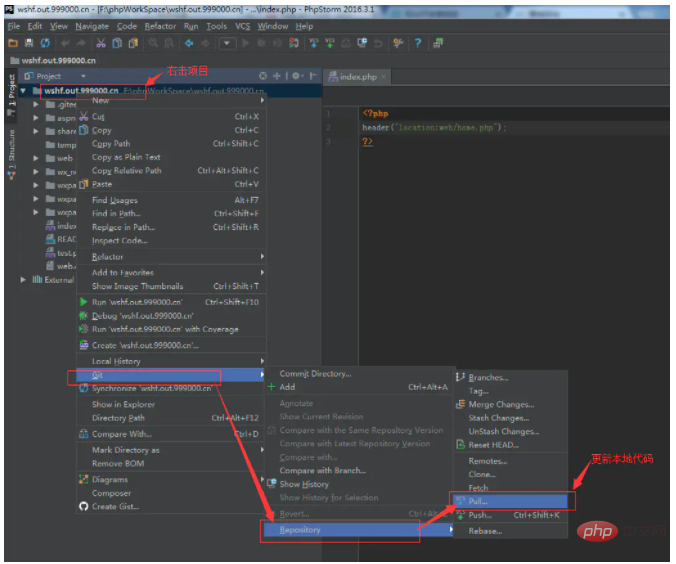Screen dimensions: 676x564
Task: Choose Repository in the Git submenu
Action: [x=300, y=530]
